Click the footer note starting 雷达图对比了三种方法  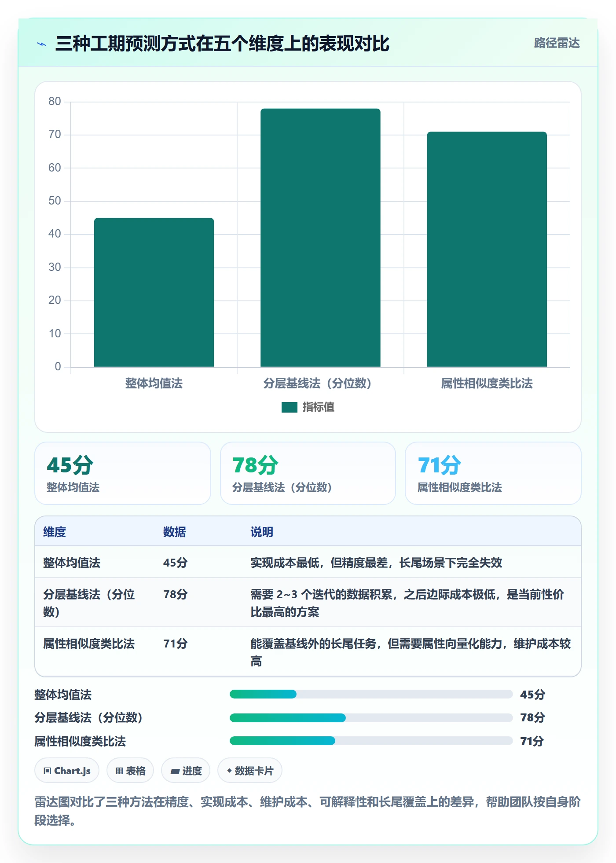[x=308, y=811]
